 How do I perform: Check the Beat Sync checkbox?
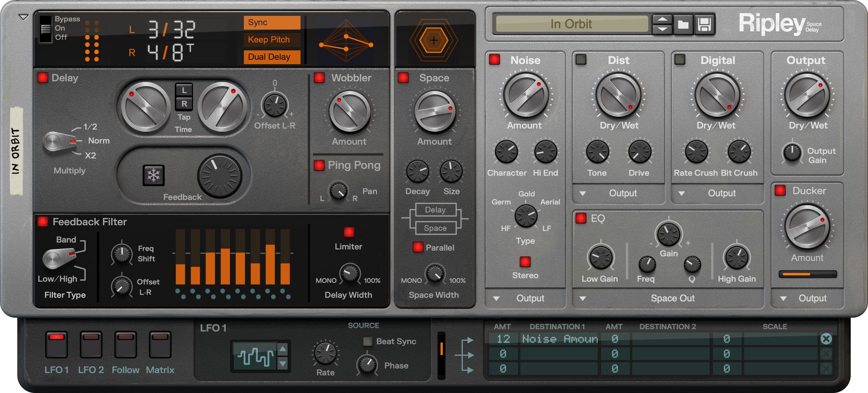(x=368, y=341)
